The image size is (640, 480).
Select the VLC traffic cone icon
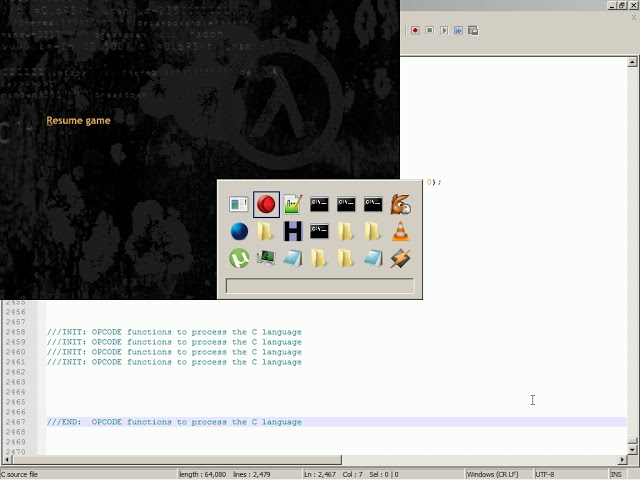[x=400, y=231]
